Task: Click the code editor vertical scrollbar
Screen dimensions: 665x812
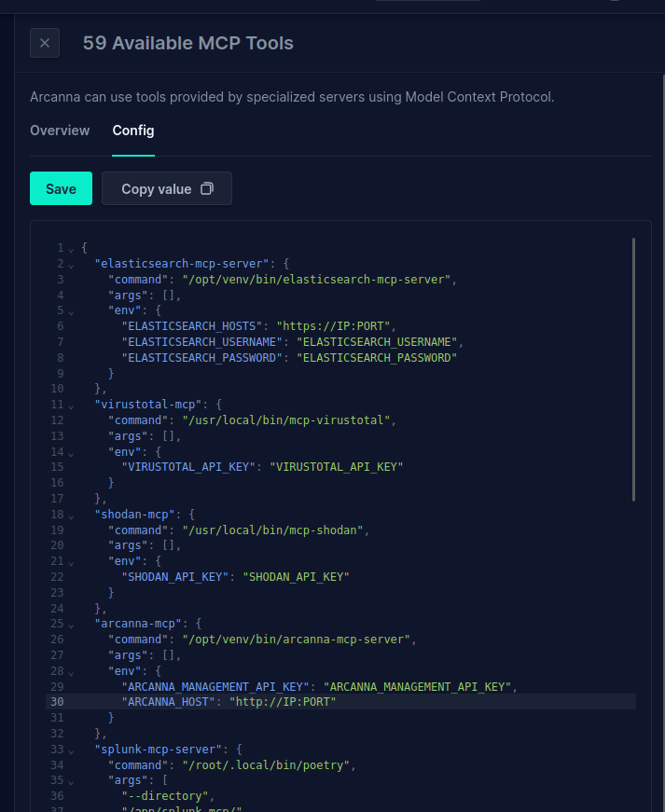Action: pyautogui.click(x=633, y=369)
